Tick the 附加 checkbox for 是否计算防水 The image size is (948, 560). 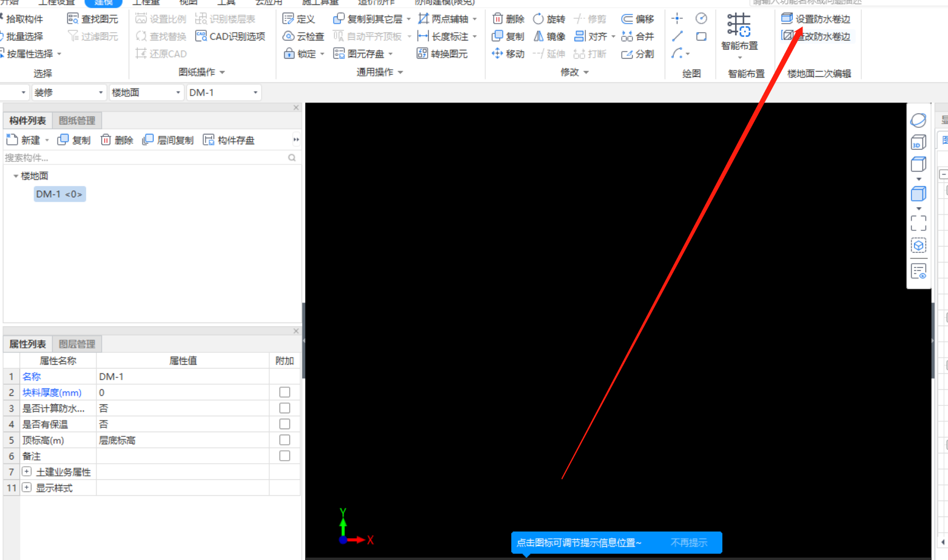click(284, 408)
